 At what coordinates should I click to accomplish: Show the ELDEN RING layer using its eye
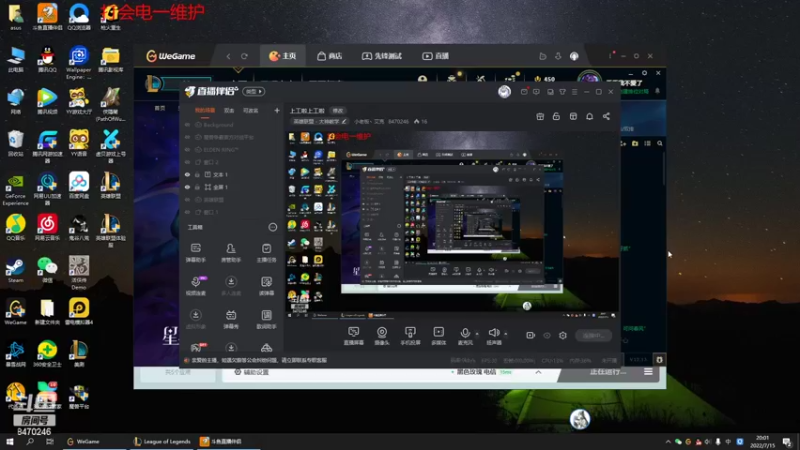(188, 149)
